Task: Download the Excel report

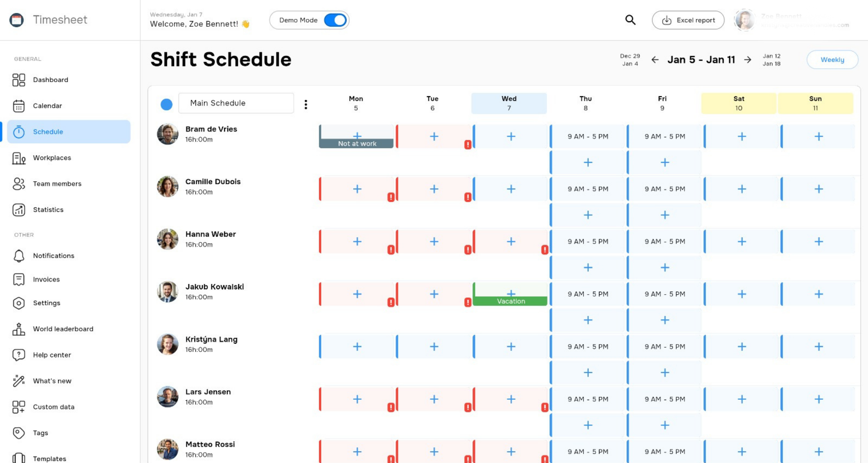Action: [688, 20]
